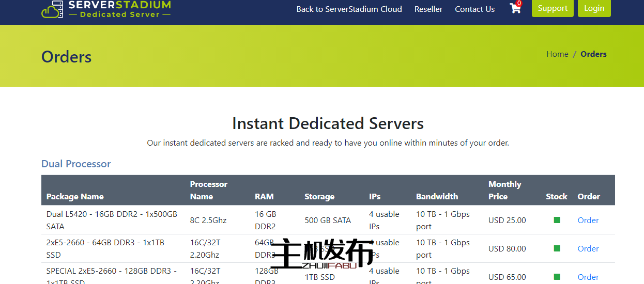Click the Package Name column header
Image resolution: width=644 pixels, height=284 pixels.
coord(75,196)
